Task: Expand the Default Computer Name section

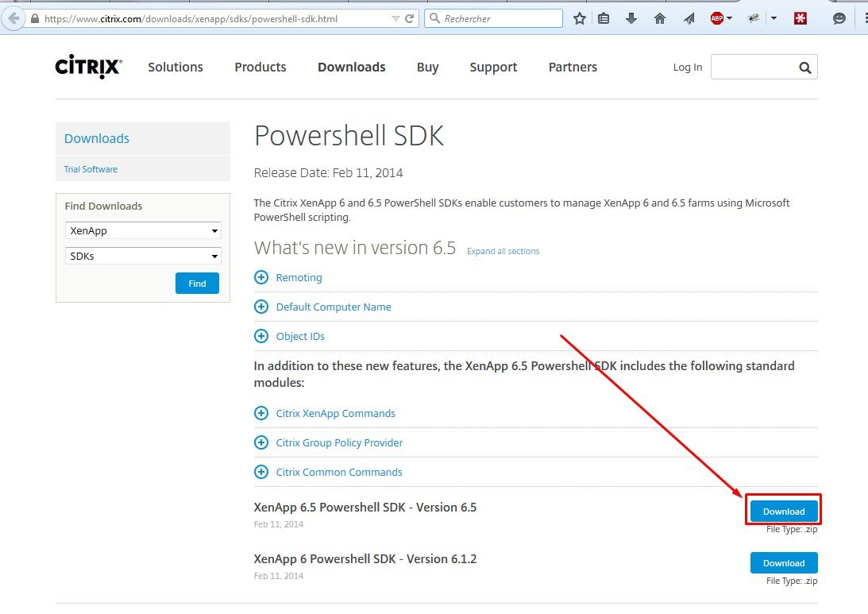Action: point(261,307)
